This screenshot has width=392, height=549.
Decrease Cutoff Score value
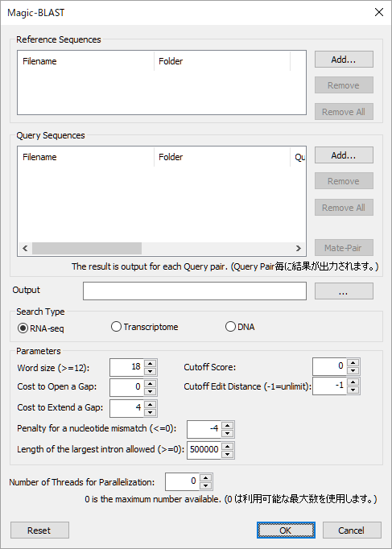coord(353,370)
